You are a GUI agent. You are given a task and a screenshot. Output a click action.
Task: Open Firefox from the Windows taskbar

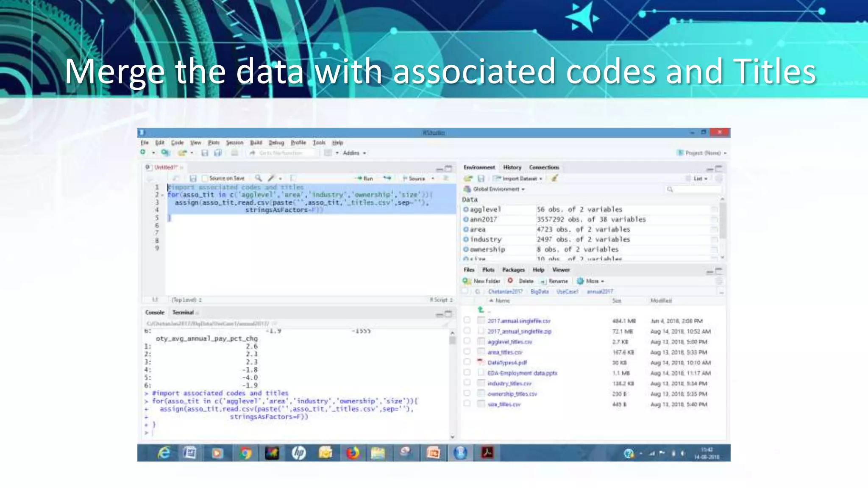click(x=353, y=453)
